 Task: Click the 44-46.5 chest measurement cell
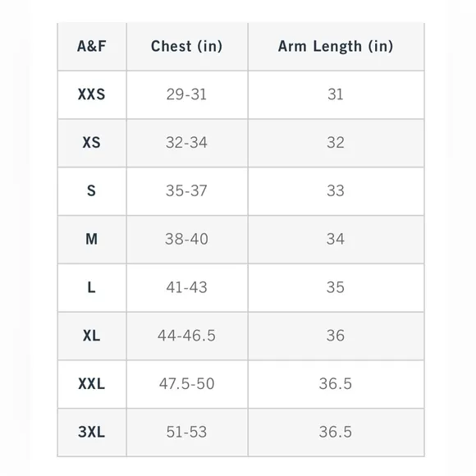(186, 336)
